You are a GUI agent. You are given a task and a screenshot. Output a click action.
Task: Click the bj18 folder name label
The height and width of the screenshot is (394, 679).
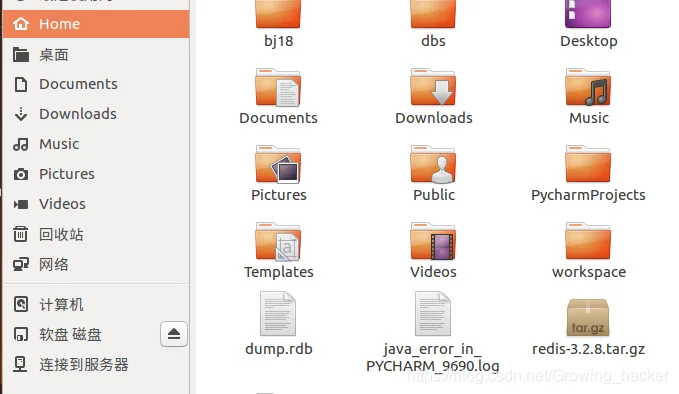[278, 41]
